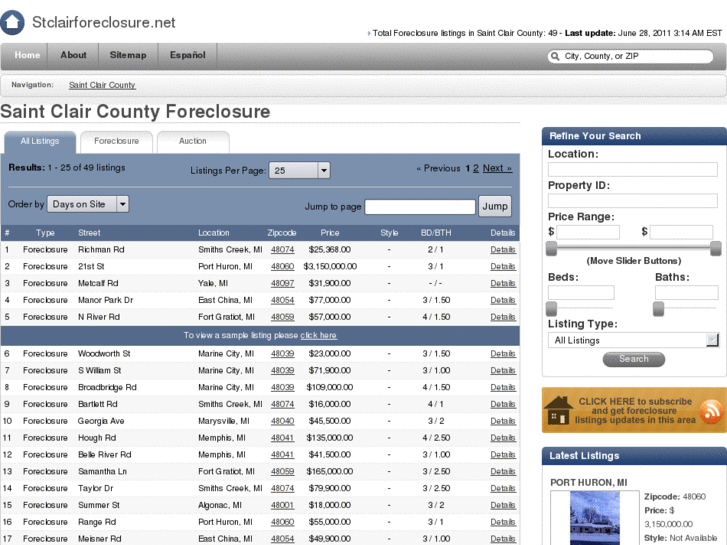Click zipcode 48054 in Manor Park Dr row

tap(283, 300)
